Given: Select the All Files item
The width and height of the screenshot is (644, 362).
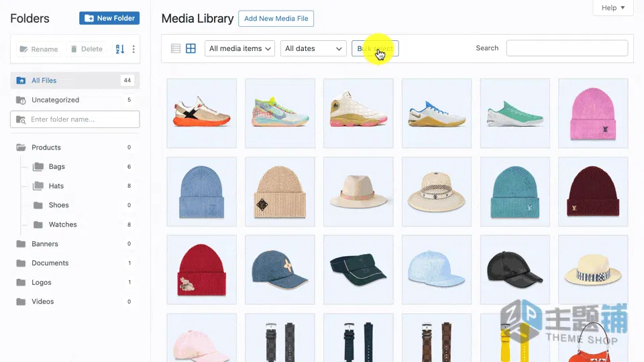Looking at the screenshot, I should [74, 80].
